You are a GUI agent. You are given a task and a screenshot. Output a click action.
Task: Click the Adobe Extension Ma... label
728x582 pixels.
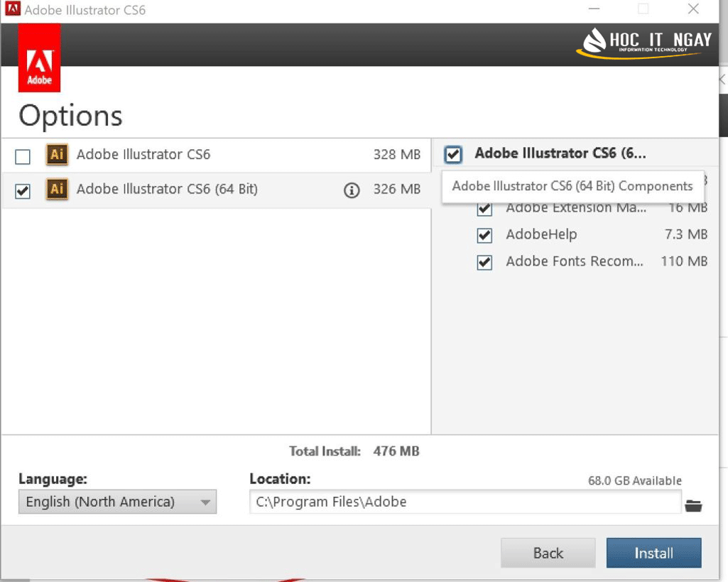coord(576,209)
